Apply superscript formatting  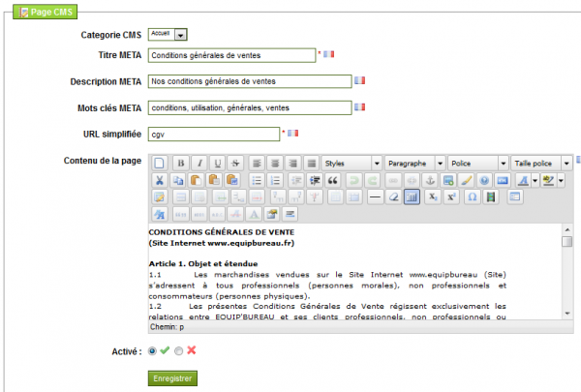tap(451, 197)
